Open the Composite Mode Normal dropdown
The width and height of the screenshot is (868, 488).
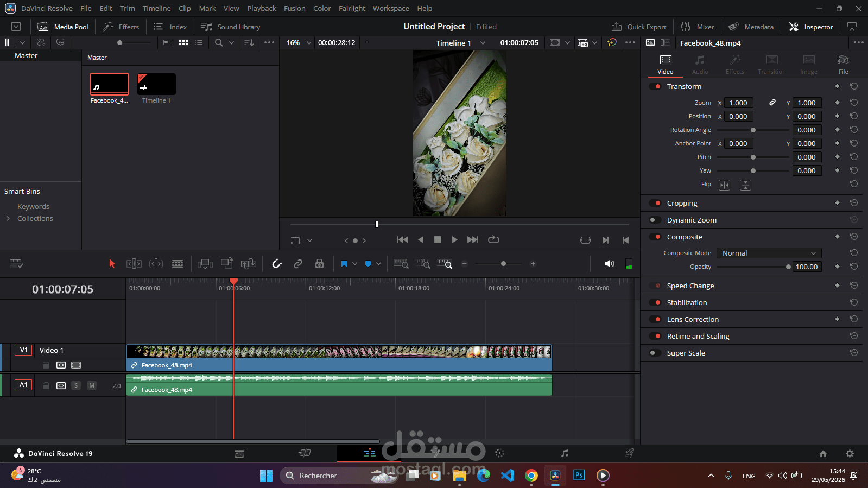[769, 253]
